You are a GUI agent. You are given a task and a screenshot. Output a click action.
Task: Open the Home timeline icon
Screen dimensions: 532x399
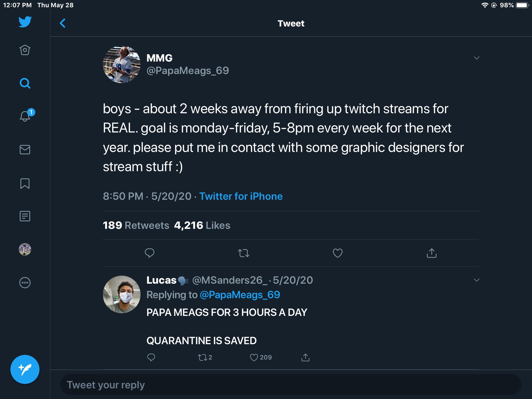[25, 50]
